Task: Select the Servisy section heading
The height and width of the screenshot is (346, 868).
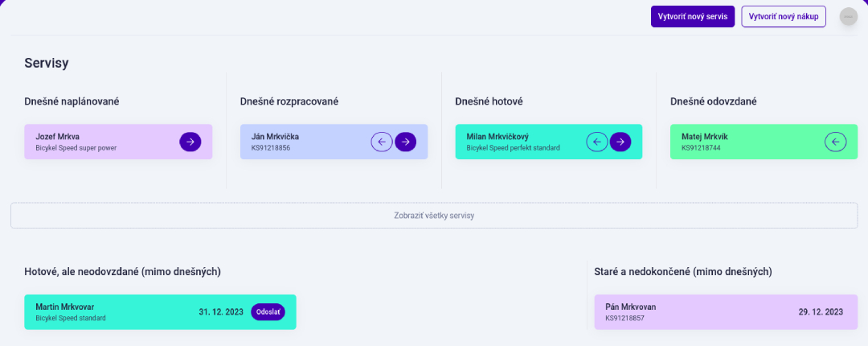Action: [x=47, y=64]
